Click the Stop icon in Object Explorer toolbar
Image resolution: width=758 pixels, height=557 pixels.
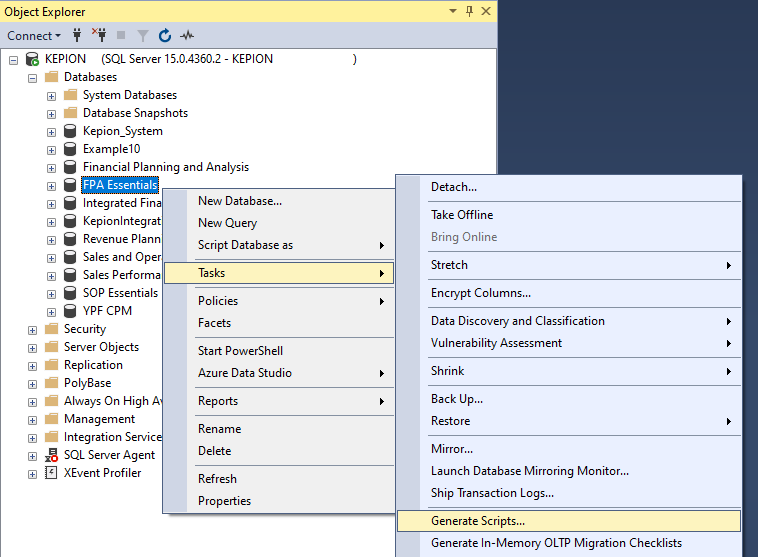tap(121, 35)
